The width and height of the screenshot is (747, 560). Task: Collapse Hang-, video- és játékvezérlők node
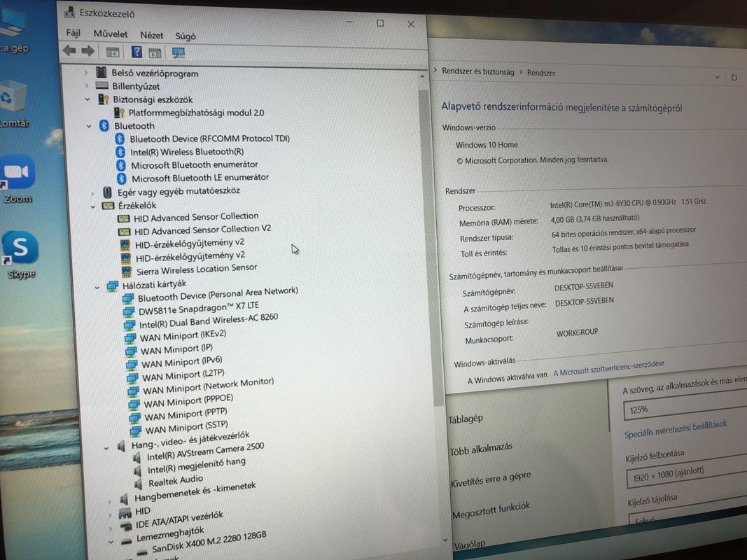click(x=106, y=447)
